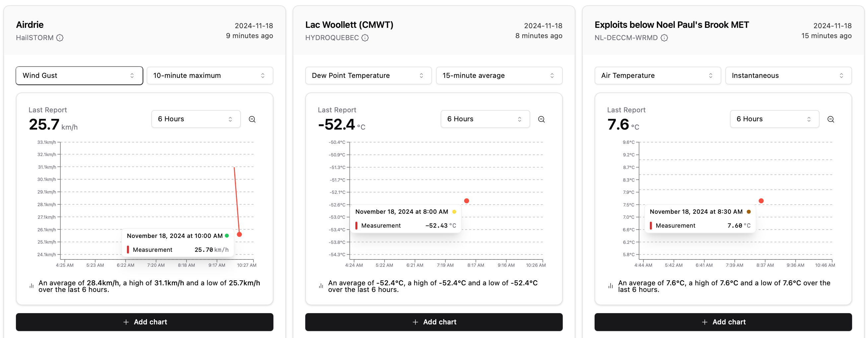868x338 pixels.
Task: Open the Wind Gust variable dropdown
Action: [x=79, y=76]
